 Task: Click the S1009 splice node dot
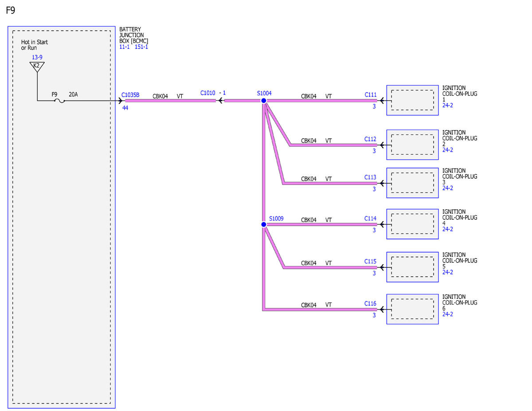coord(264,224)
